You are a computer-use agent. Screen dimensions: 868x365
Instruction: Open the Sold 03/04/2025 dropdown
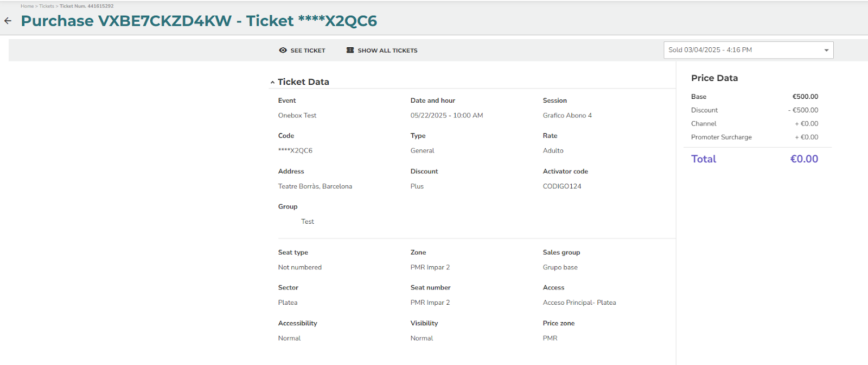coord(743,50)
